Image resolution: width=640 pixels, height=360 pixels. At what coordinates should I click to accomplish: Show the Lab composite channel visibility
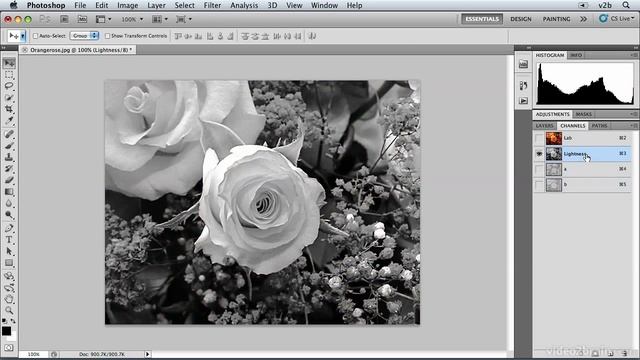[539, 138]
